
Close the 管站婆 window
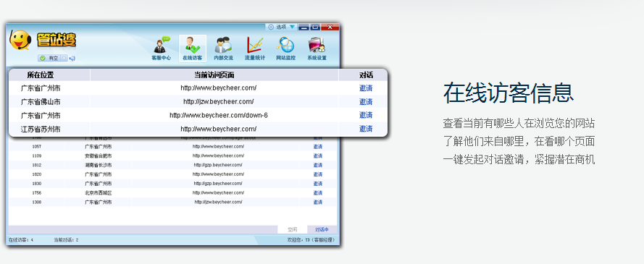(x=330, y=27)
